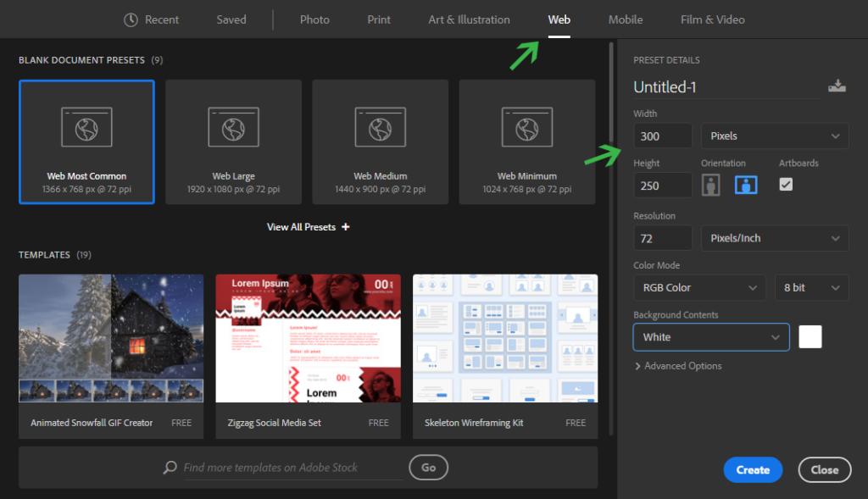Click the Resolution input field
Screen dimensions: 868x499
tap(663, 238)
